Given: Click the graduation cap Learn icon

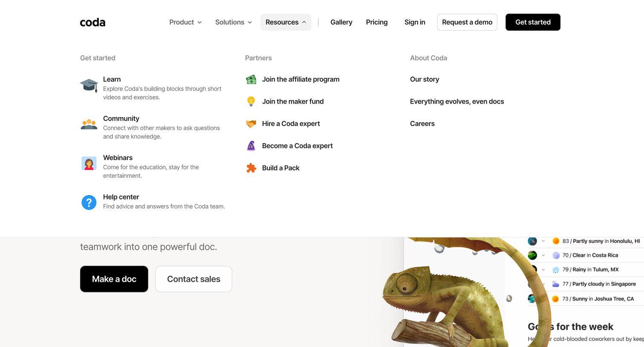Looking at the screenshot, I should 89,85.
